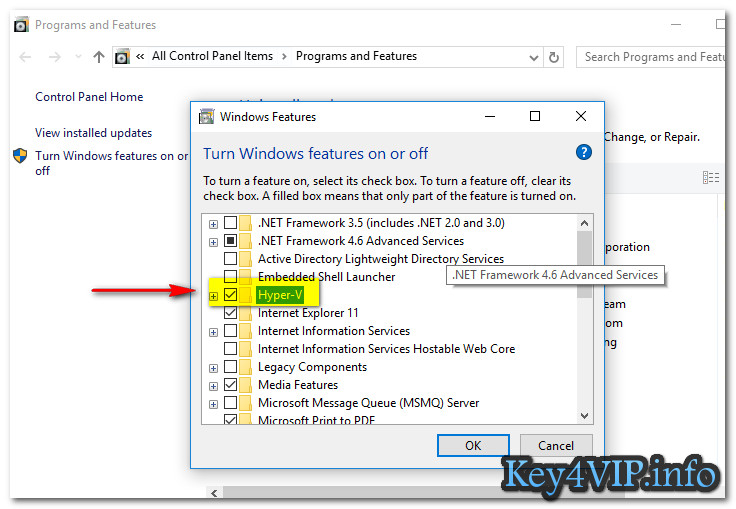Viewport: 736px width, 509px height.
Task: Open recent locations dropdown beside Forward arrow
Action: (78, 57)
